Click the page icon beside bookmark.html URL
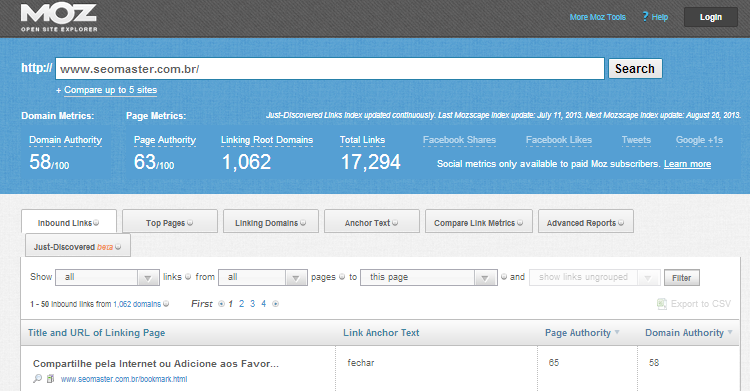 tap(50, 379)
